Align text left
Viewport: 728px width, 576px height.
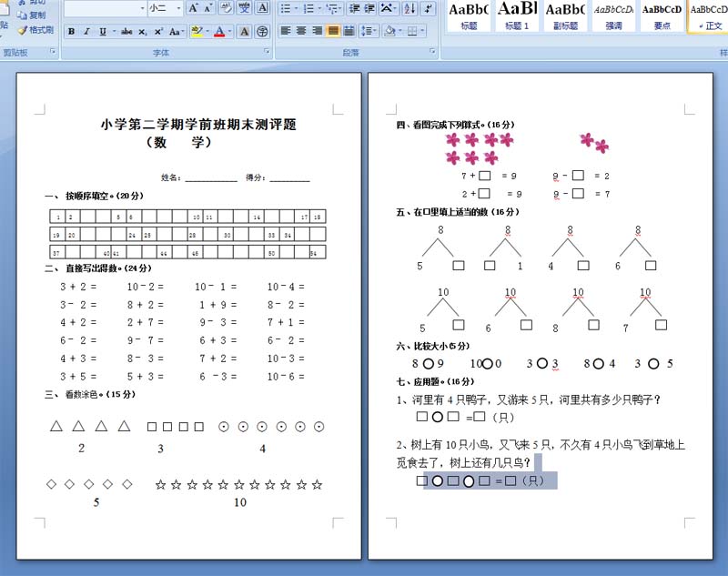(286, 31)
